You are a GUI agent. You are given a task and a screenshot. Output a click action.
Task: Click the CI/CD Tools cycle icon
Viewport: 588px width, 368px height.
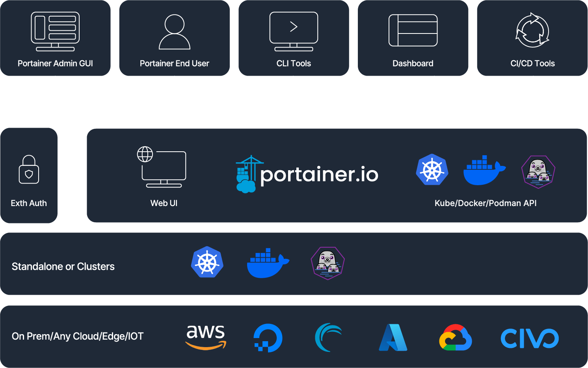click(x=532, y=30)
